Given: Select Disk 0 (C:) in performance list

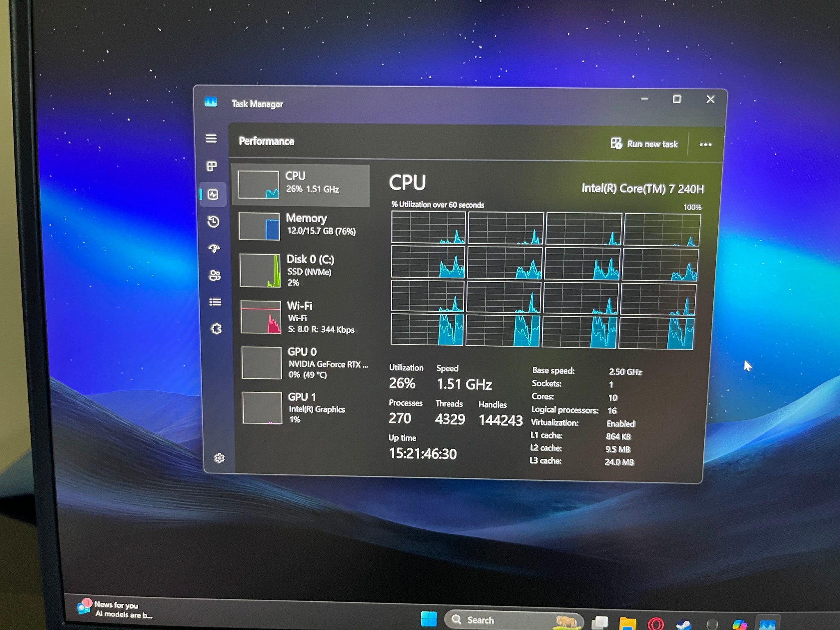Looking at the screenshot, I should coord(302,271).
